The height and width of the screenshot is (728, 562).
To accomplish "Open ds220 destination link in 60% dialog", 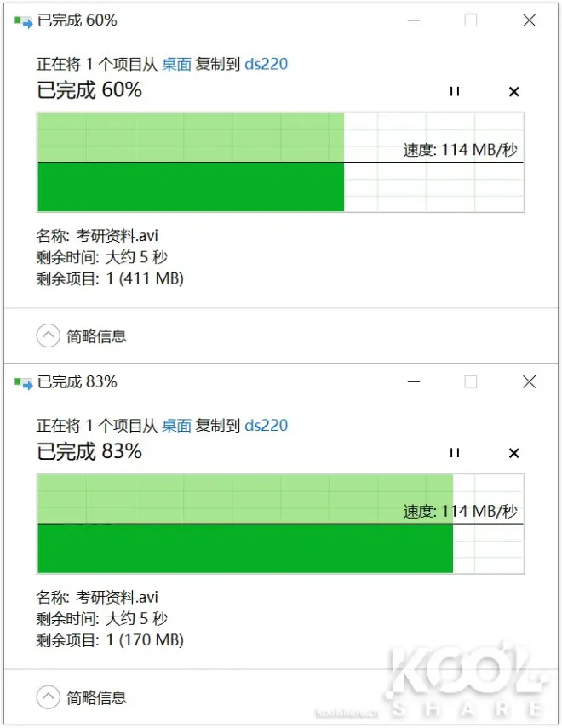I will coord(267,64).
